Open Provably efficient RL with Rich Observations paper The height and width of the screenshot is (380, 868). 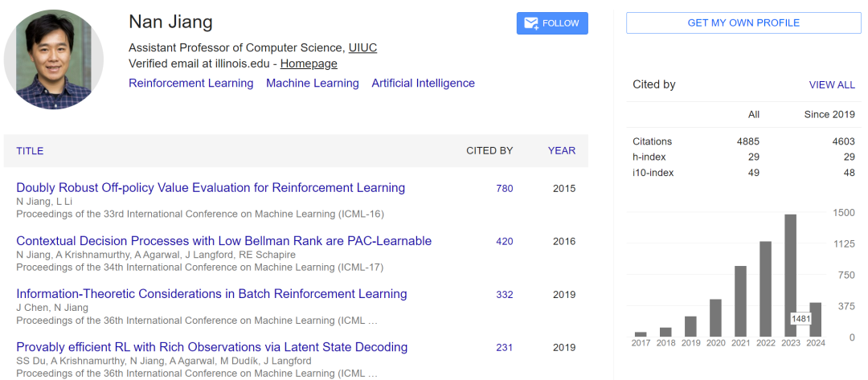coord(212,347)
